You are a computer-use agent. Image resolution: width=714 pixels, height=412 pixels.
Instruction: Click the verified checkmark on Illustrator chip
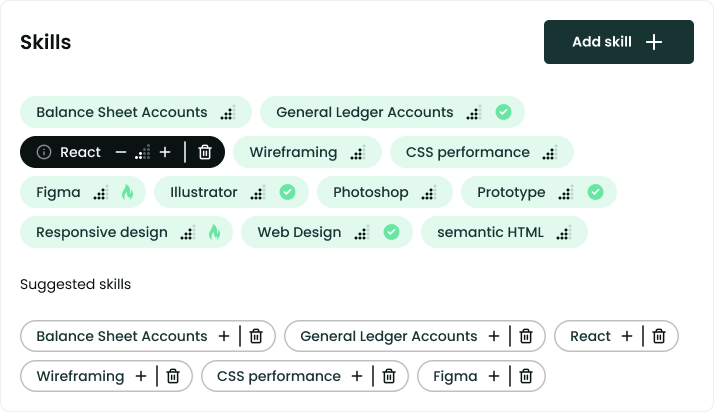click(x=287, y=192)
